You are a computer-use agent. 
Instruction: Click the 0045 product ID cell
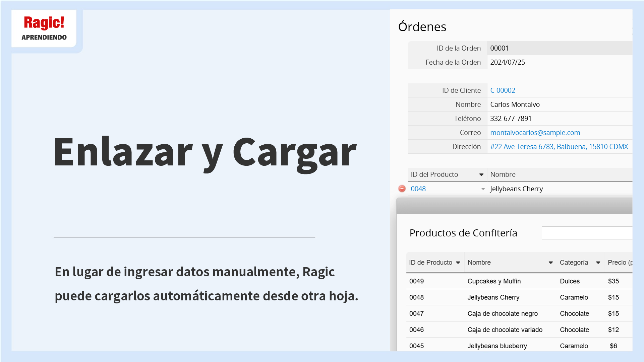(416, 346)
